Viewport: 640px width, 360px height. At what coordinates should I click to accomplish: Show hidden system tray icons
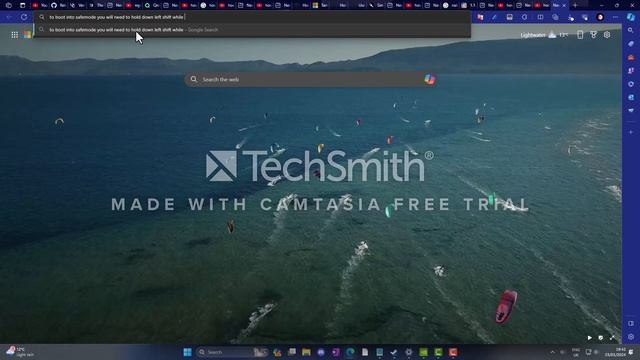(552, 352)
